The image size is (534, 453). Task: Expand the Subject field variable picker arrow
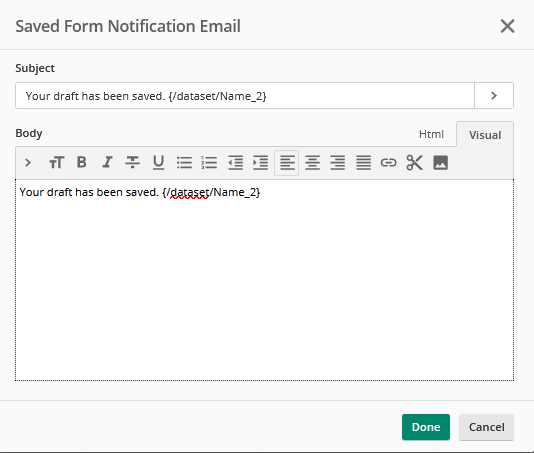(494, 96)
